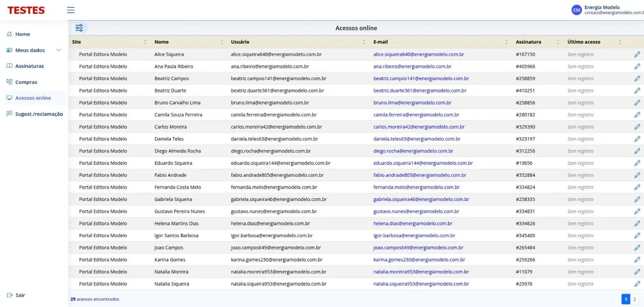Open email link alice.siqueira640@energiamodelo.com.br
Viewport: 644px width, 307px height.
(x=419, y=54)
